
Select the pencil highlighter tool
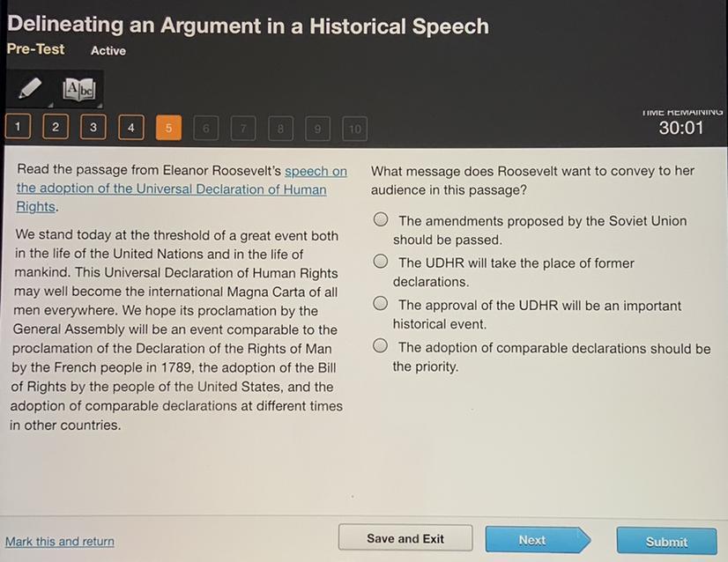(x=30, y=89)
